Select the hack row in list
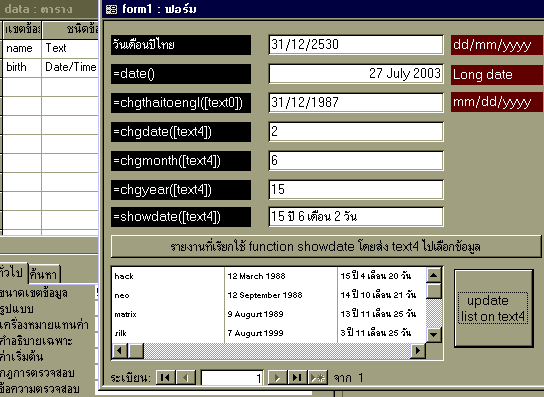This screenshot has width=544, height=397. [269, 276]
